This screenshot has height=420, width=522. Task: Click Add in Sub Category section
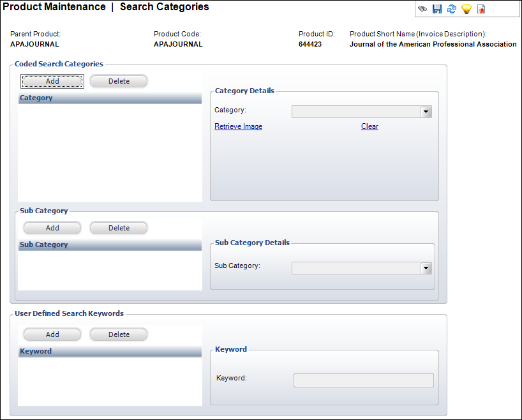tap(52, 228)
